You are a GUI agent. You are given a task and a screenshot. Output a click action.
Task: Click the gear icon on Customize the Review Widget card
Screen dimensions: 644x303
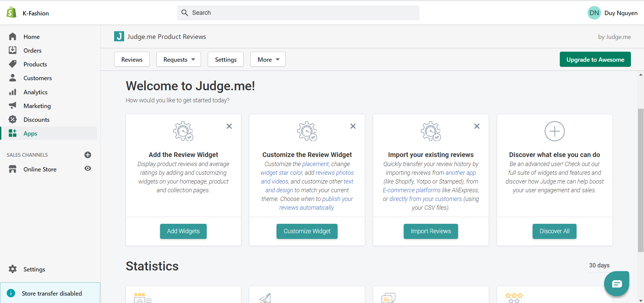click(307, 131)
